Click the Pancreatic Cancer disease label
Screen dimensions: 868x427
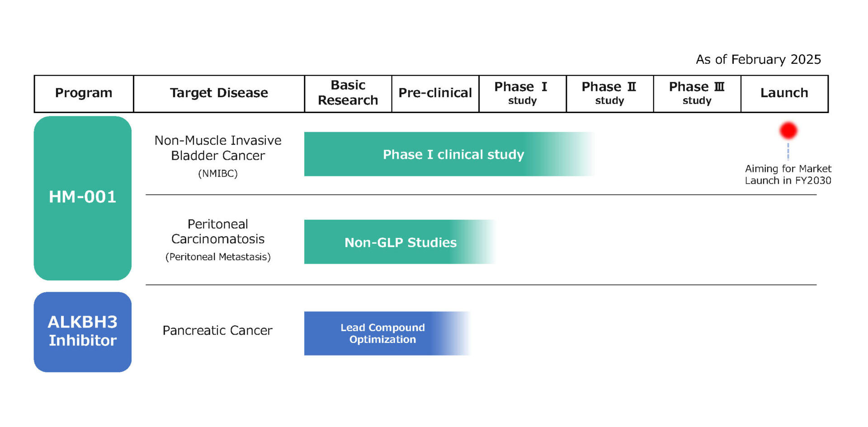(x=217, y=331)
